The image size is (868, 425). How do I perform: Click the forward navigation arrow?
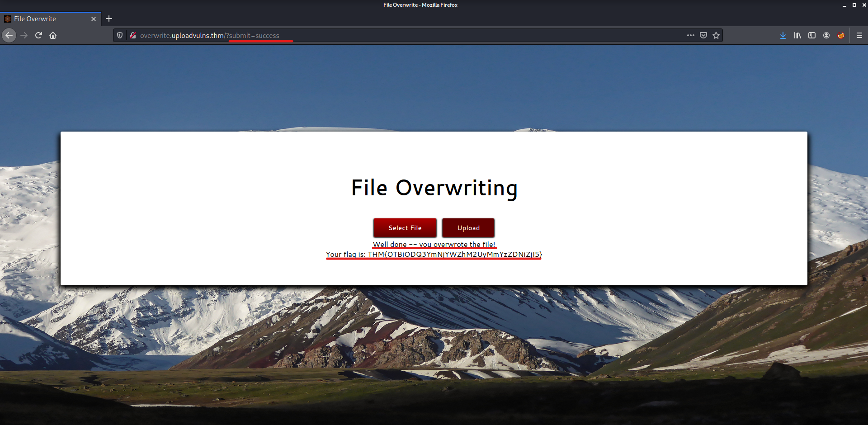[24, 35]
